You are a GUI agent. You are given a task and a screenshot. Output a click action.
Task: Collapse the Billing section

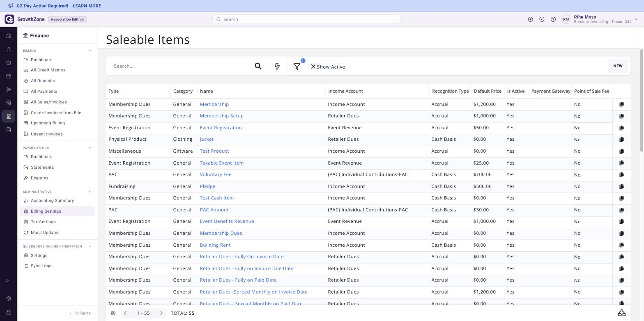[x=90, y=50]
